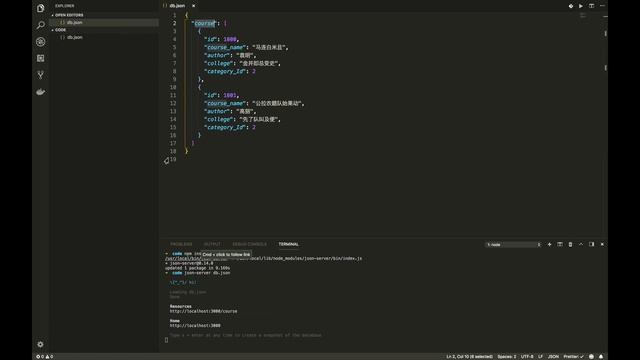Image resolution: width=640 pixels, height=360 pixels.
Task: Create a new terminal with the plus icon
Action: coord(549,244)
